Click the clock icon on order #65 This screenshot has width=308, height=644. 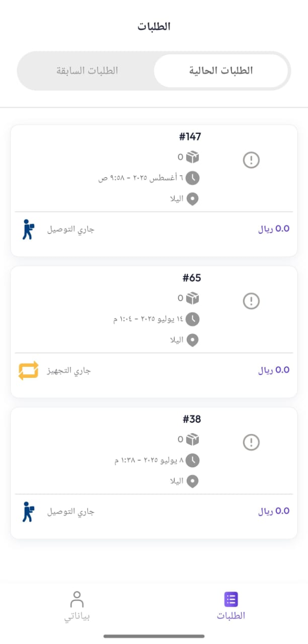pyautogui.click(x=193, y=319)
